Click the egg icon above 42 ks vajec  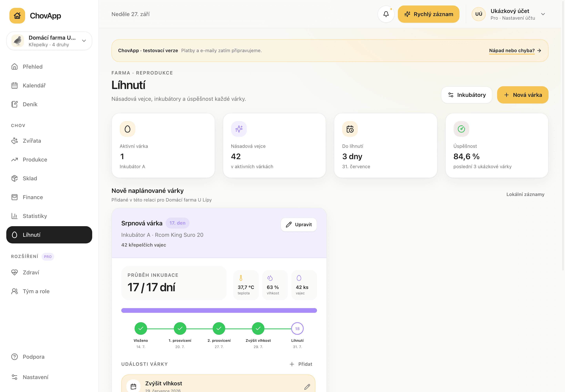point(299,278)
